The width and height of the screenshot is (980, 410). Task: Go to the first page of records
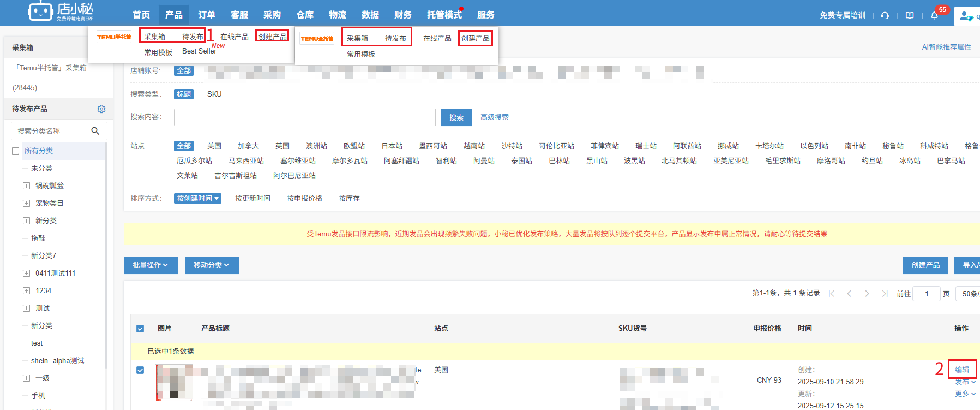(x=832, y=293)
